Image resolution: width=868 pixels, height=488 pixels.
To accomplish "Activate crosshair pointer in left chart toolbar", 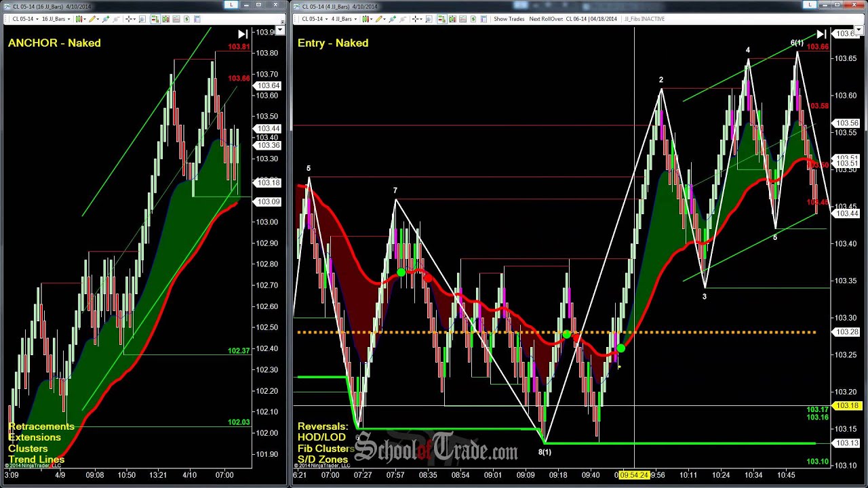I will [x=129, y=19].
